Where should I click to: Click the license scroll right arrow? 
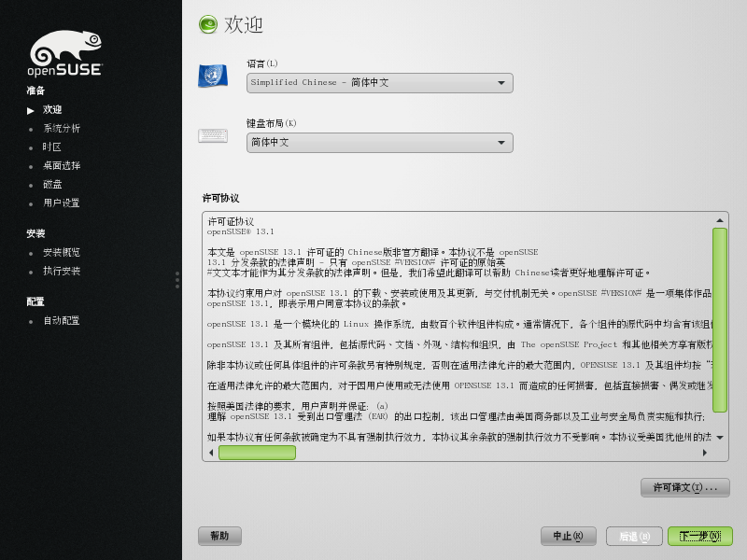pyautogui.click(x=705, y=453)
